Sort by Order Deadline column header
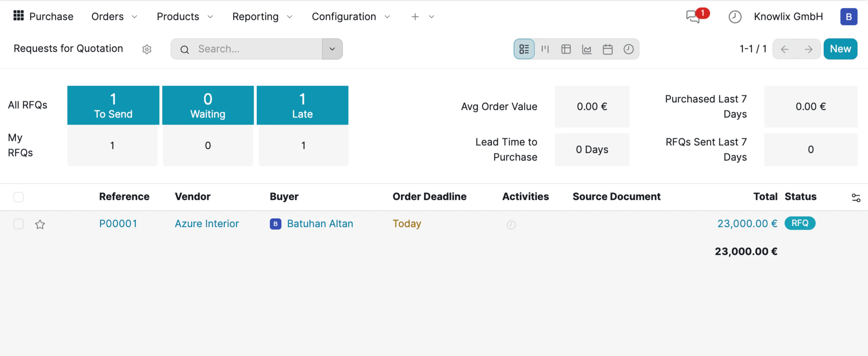 (429, 197)
